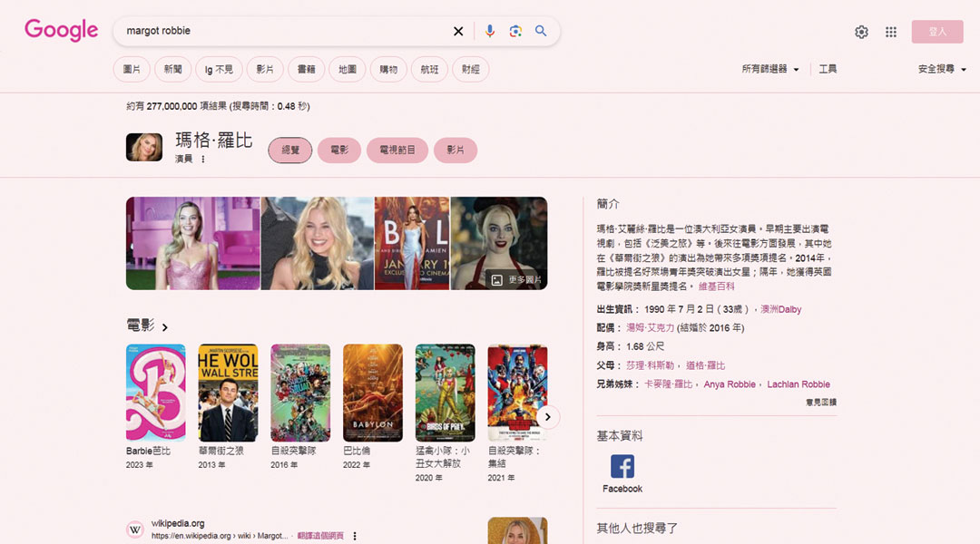Open Google Lens image search
The width and height of the screenshot is (980, 544).
[515, 31]
